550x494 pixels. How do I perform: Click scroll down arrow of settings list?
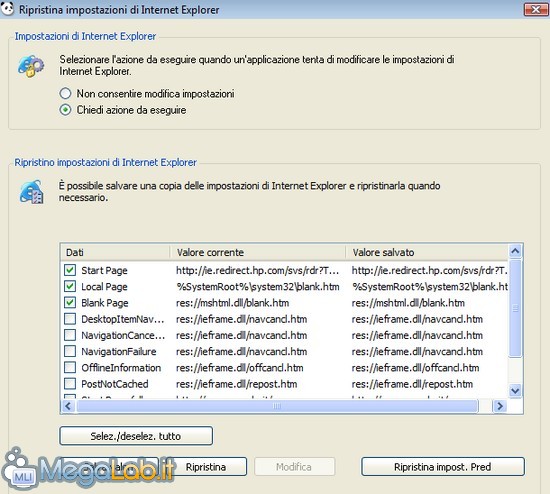point(515,390)
